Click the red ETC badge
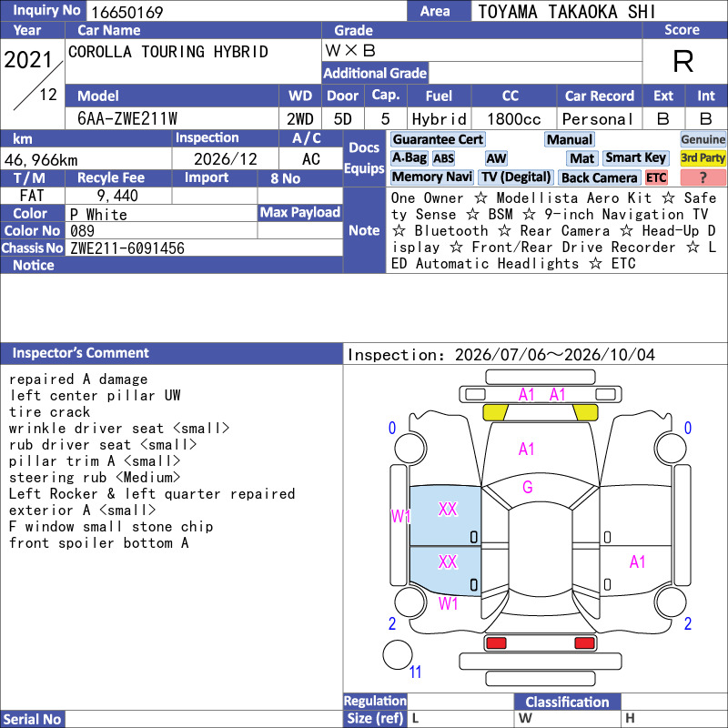This screenshot has width=728, height=728. [656, 177]
